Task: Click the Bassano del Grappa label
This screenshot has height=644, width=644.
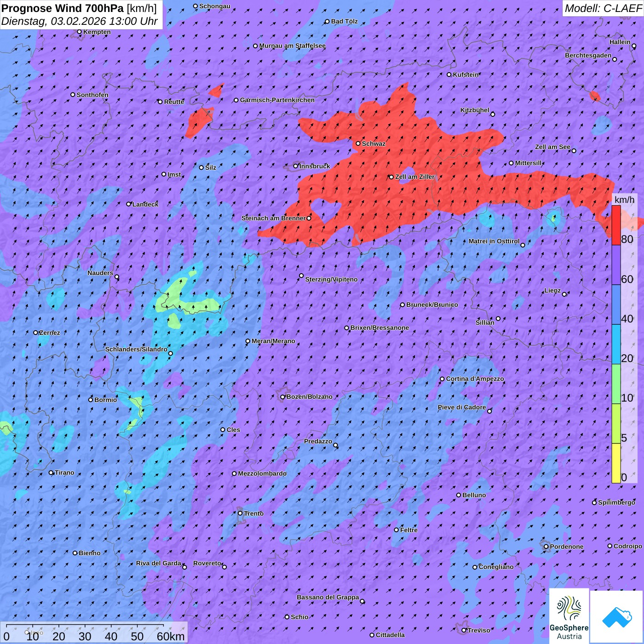Action: pos(328,597)
